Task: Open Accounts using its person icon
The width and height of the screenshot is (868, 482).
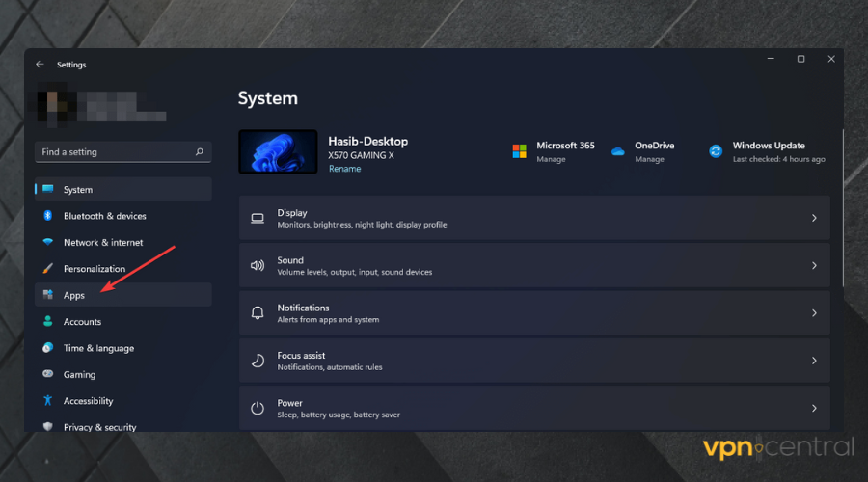Action: pos(47,321)
